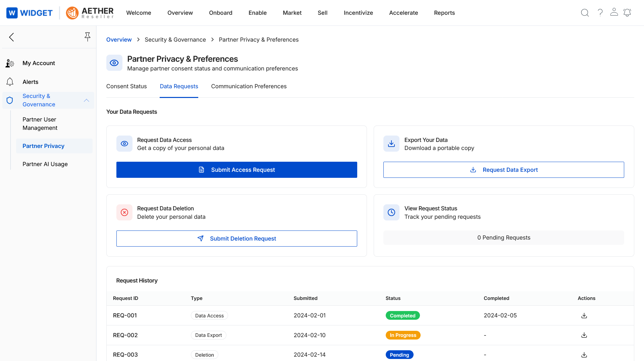Click the help question mark icon
The height and width of the screenshot is (361, 644).
point(600,13)
